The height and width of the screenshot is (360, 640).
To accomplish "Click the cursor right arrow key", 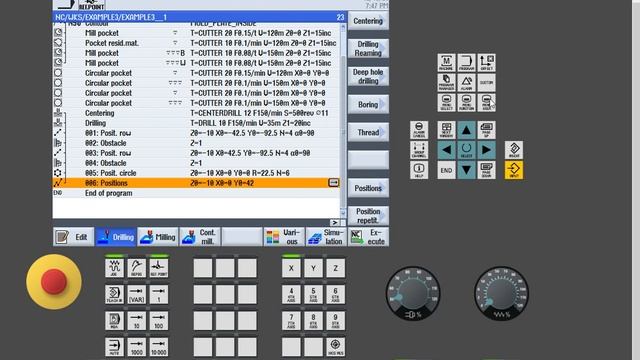I will pos(487,150).
